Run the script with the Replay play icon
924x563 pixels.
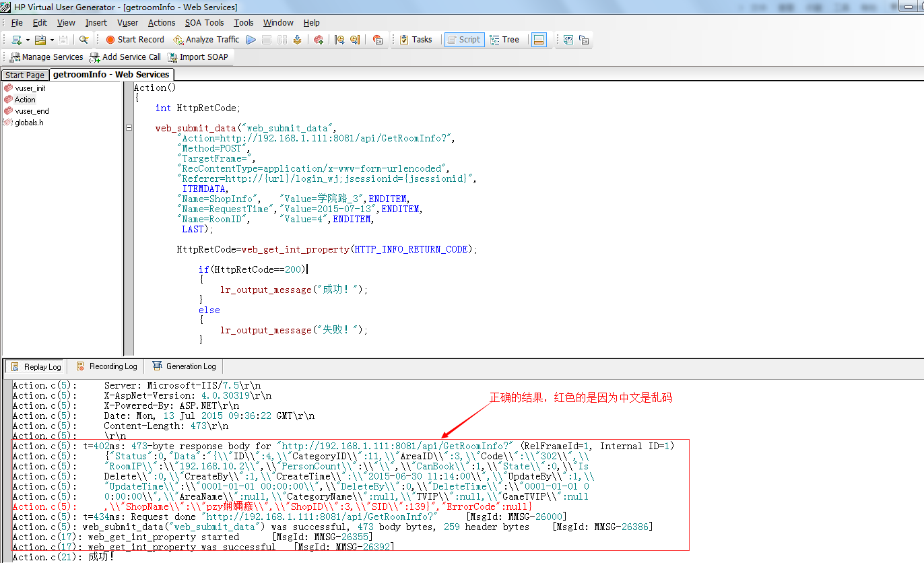click(251, 40)
